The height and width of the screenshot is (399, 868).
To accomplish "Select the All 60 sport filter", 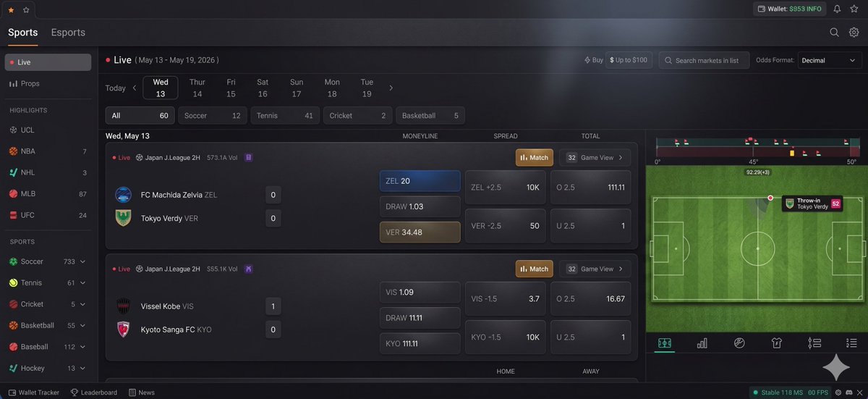I will coord(140,115).
